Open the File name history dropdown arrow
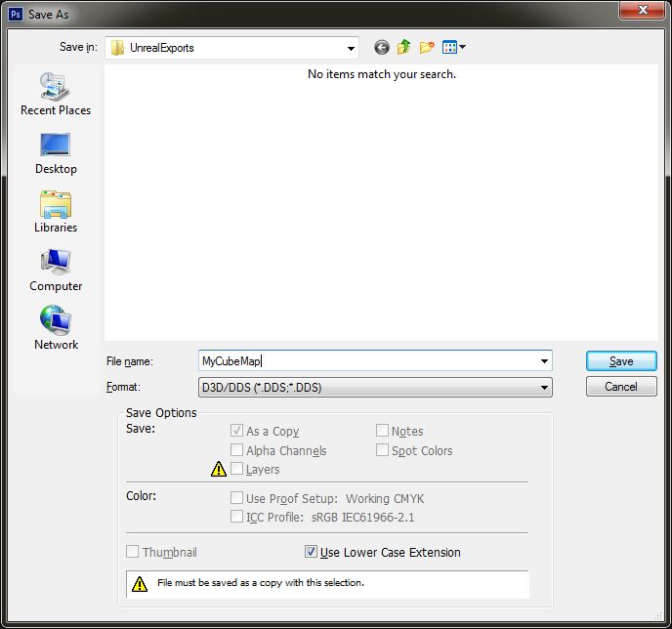The width and height of the screenshot is (672, 629). 544,360
